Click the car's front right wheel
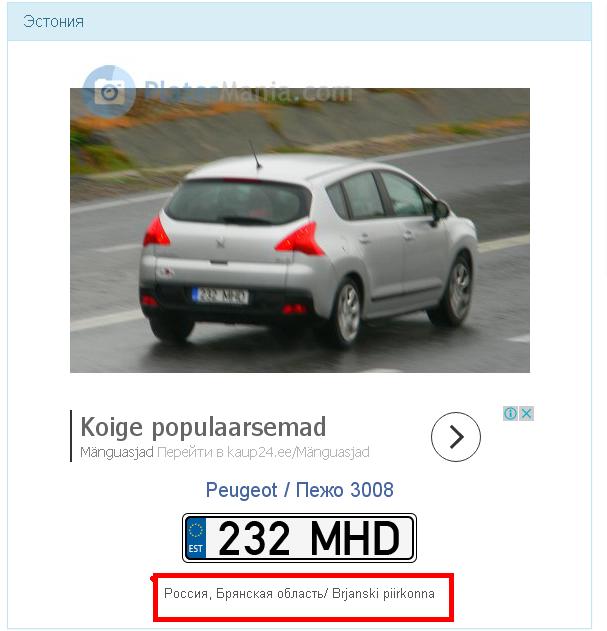The height and width of the screenshot is (631, 607). (x=452, y=288)
